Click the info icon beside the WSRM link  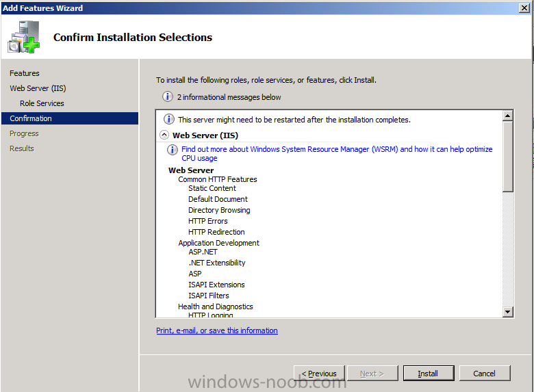173,149
